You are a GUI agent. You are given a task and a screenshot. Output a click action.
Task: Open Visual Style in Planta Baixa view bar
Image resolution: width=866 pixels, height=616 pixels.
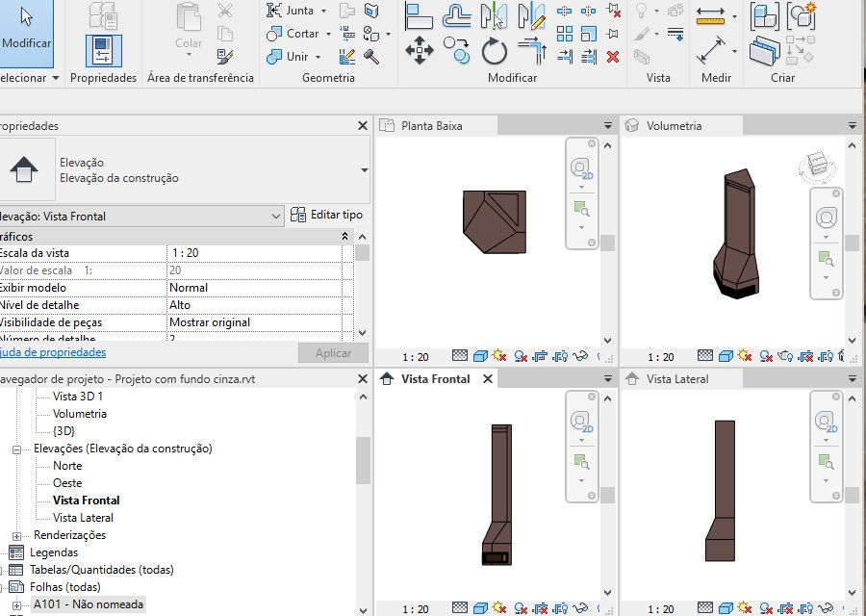(480, 356)
